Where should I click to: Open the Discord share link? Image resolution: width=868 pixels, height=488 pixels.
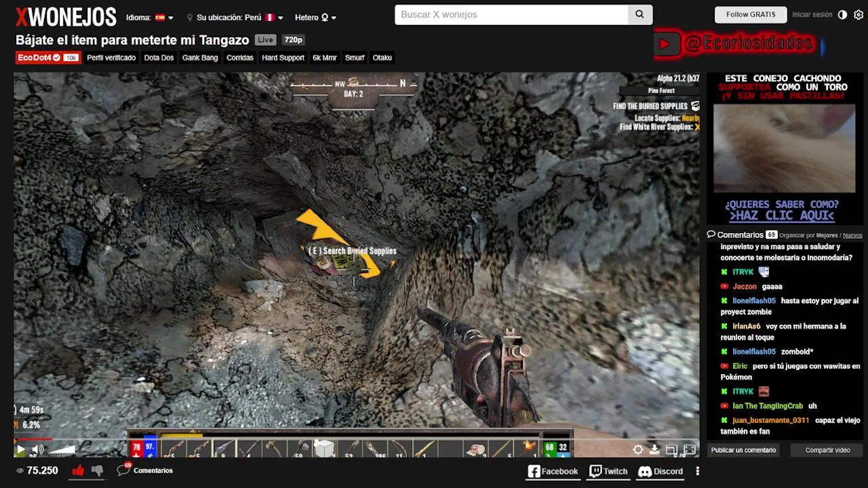[x=660, y=471]
